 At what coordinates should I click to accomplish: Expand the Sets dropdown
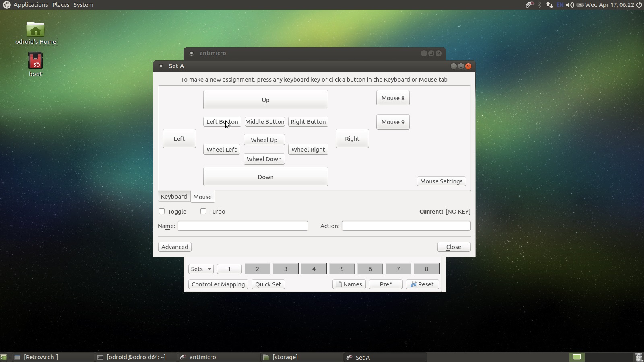[x=200, y=269]
